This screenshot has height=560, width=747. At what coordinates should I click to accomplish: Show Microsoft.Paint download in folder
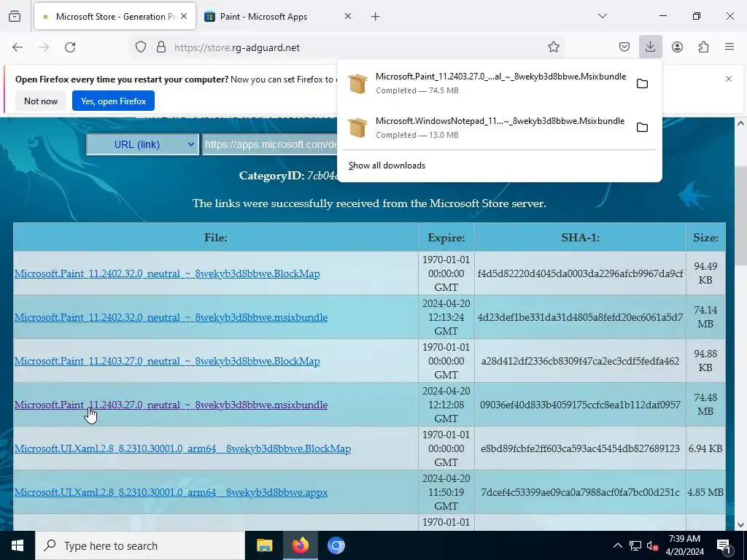642,84
